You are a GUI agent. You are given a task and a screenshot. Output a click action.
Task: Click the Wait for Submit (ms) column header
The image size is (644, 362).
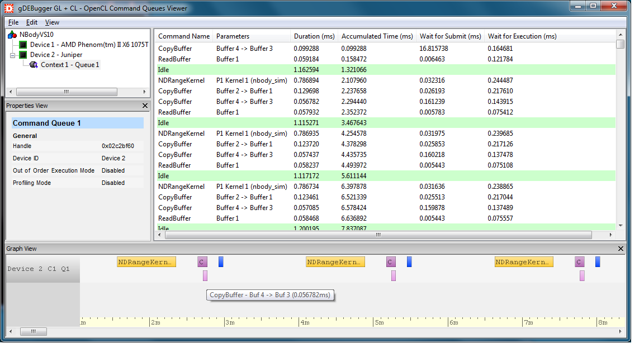(450, 36)
